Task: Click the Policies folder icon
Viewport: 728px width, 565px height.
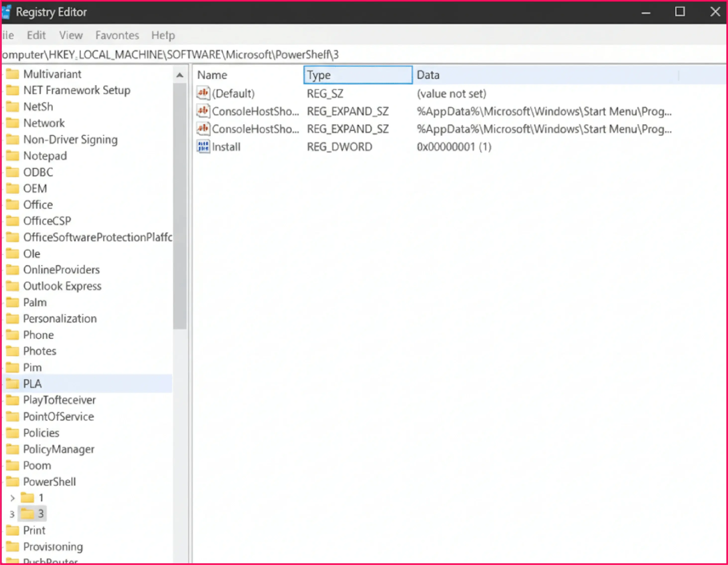Action: [x=13, y=433]
